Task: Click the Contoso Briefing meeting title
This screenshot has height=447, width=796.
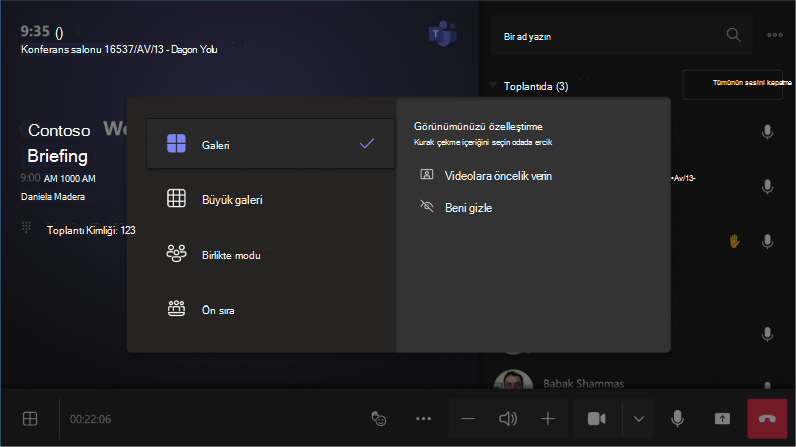Action: pos(58,143)
